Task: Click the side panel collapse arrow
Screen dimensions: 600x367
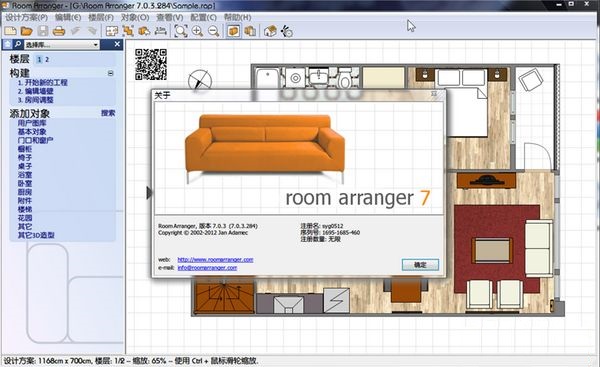Action: 149,192
